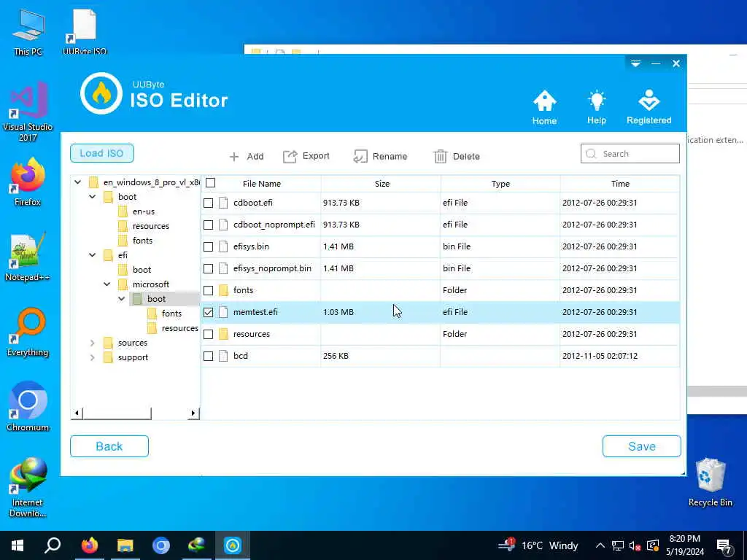Open Firefox desktop shortcut
The height and width of the screenshot is (560, 747).
pos(28,182)
